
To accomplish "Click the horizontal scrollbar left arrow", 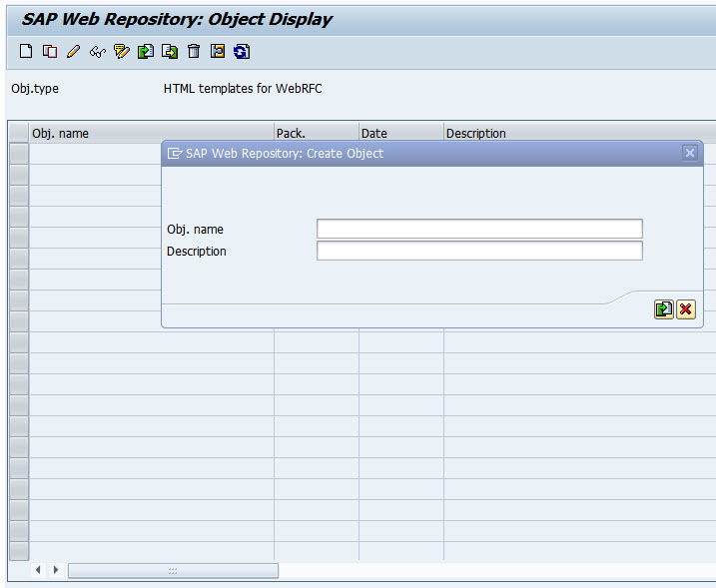I will tap(38, 570).
